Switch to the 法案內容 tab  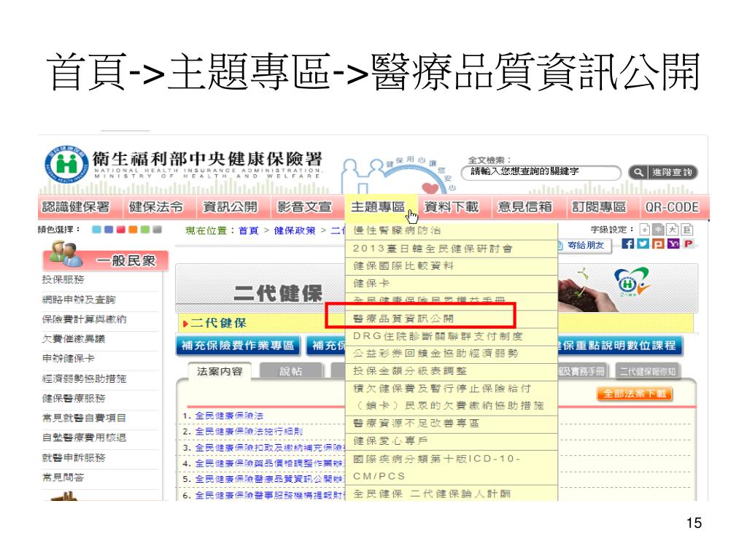pyautogui.click(x=220, y=371)
